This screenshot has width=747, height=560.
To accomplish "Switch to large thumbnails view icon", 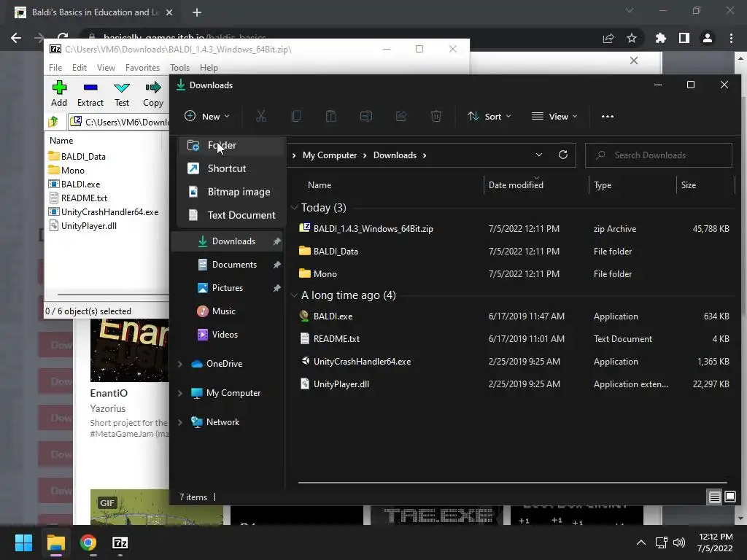I will [x=729, y=497].
